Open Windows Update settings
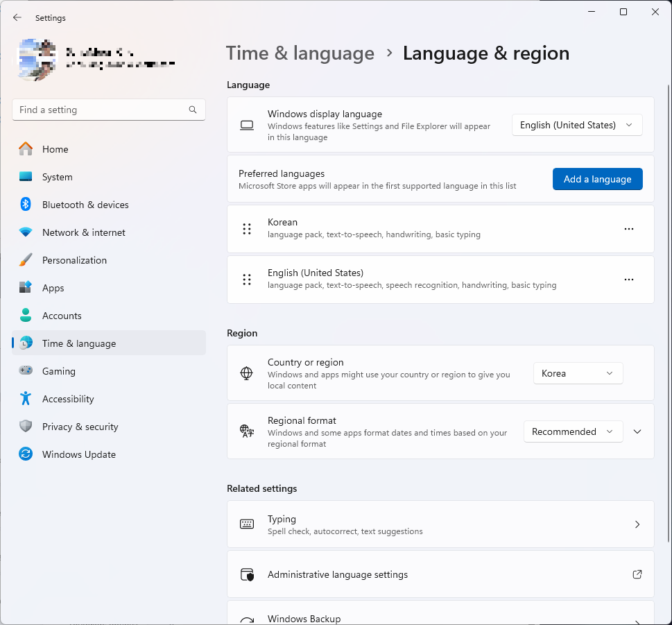Viewport: 672px width, 625px height. (109, 454)
